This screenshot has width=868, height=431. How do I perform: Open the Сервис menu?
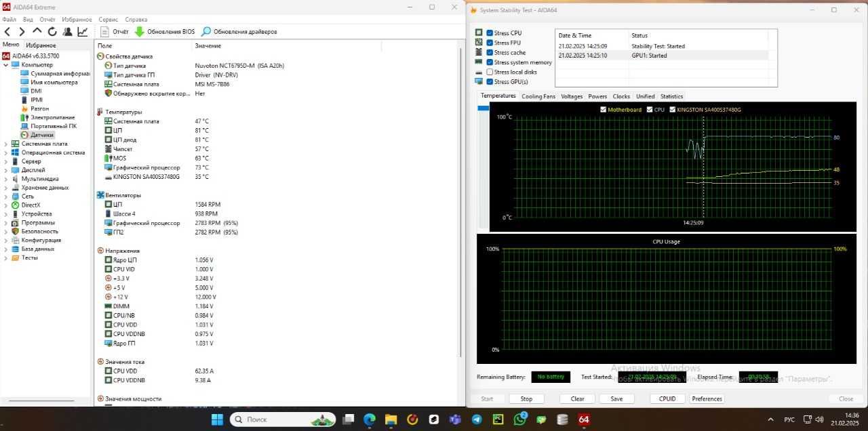(x=108, y=20)
